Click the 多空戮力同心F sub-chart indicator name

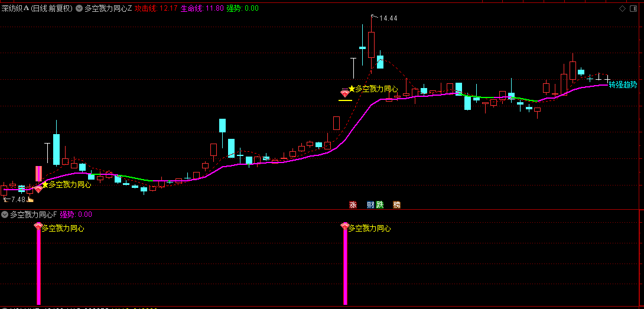(34, 214)
